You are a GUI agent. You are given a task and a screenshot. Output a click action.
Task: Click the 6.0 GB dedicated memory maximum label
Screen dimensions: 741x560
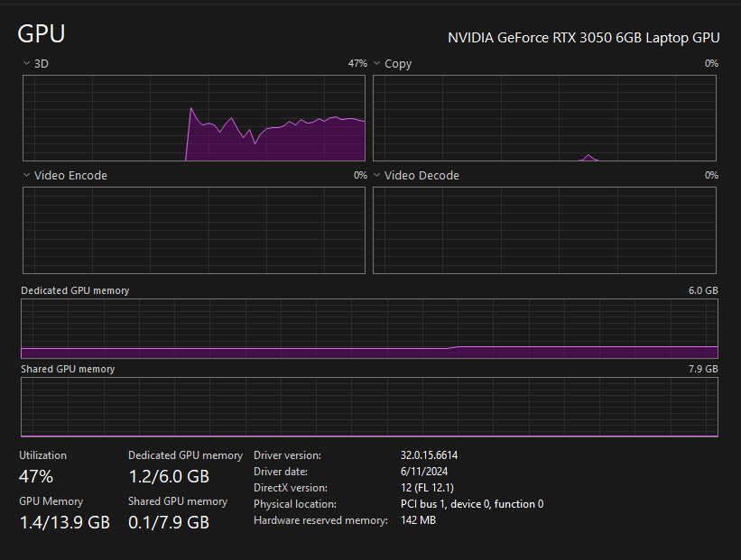coord(703,290)
